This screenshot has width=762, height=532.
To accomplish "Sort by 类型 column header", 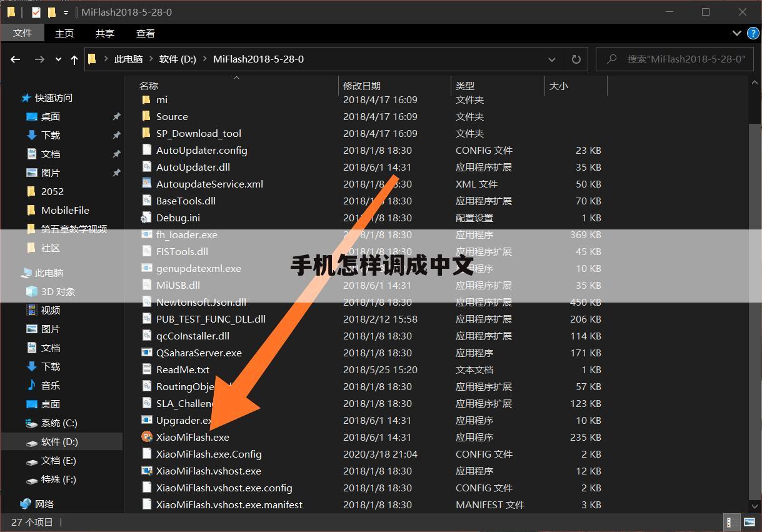I will pos(465,86).
